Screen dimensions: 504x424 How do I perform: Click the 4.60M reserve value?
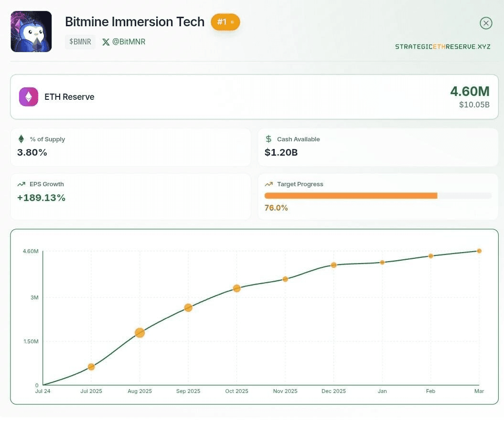point(470,91)
